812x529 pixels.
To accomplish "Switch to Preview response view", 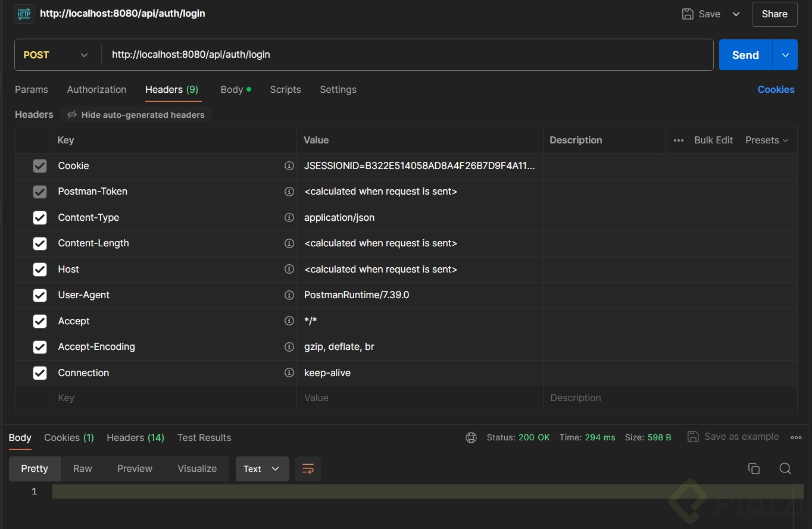I will [135, 469].
